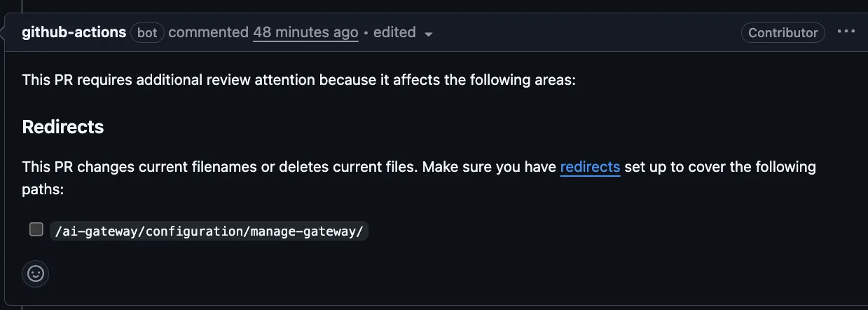Image resolution: width=868 pixels, height=310 pixels.
Task: Open the comment options three-dot menu
Action: pyautogui.click(x=846, y=32)
